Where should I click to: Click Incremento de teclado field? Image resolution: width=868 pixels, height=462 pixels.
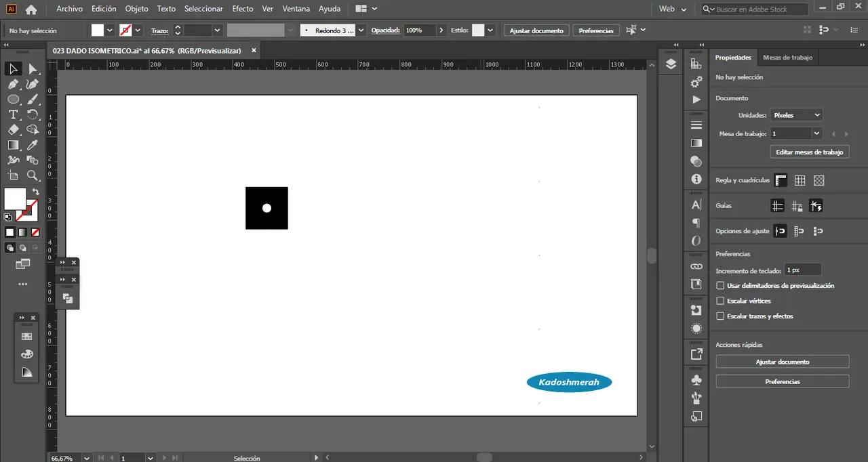(x=803, y=270)
